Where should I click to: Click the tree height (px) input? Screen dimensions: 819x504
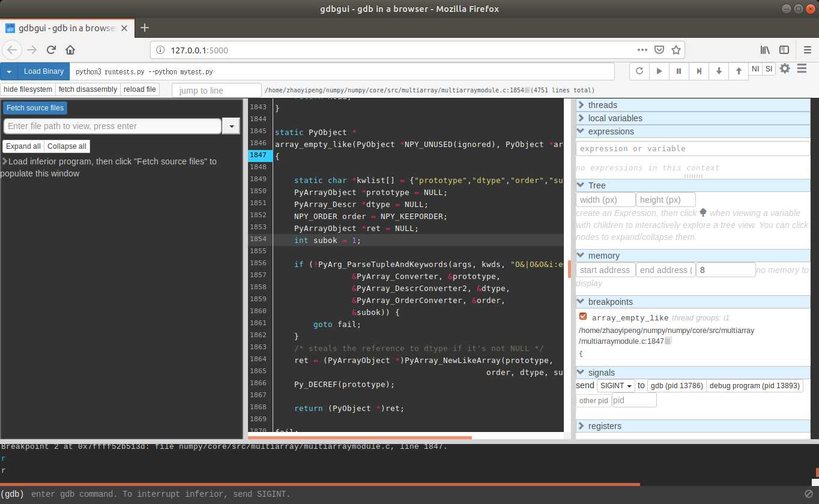point(666,200)
